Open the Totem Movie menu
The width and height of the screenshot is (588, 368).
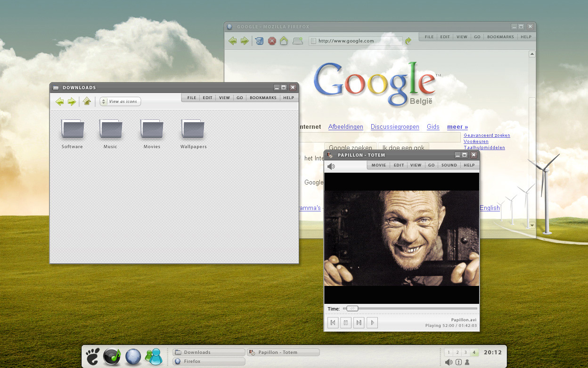pos(379,165)
